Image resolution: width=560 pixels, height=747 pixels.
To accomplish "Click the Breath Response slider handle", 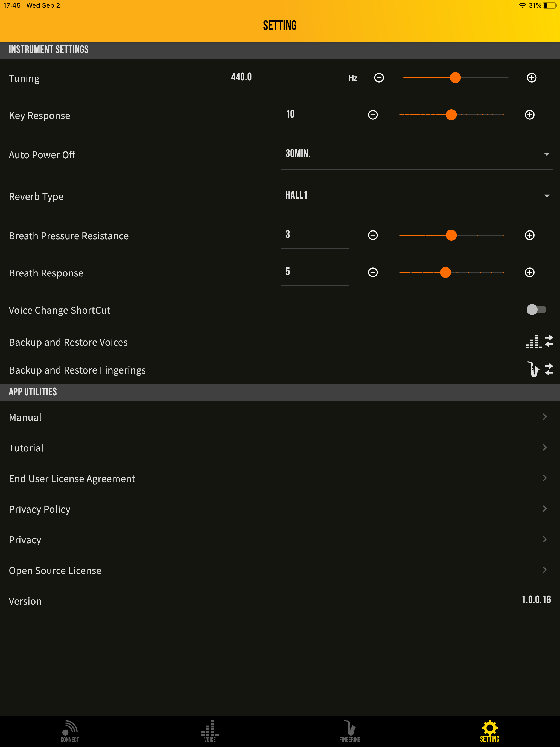I will click(445, 272).
